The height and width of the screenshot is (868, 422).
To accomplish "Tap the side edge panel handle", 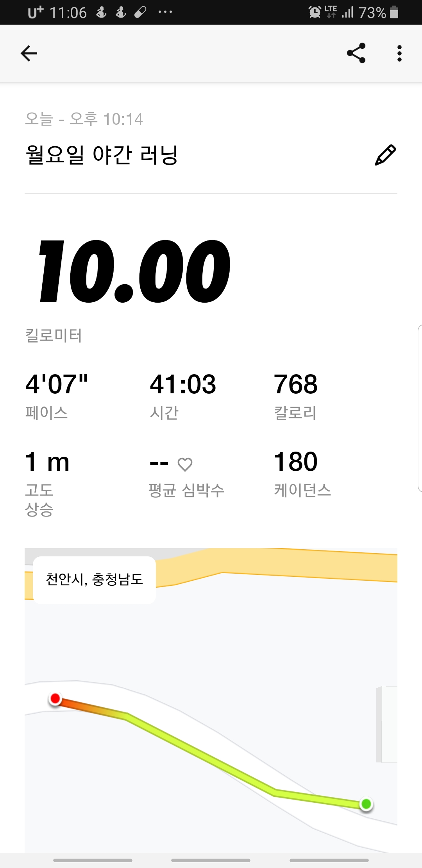I will click(419, 408).
